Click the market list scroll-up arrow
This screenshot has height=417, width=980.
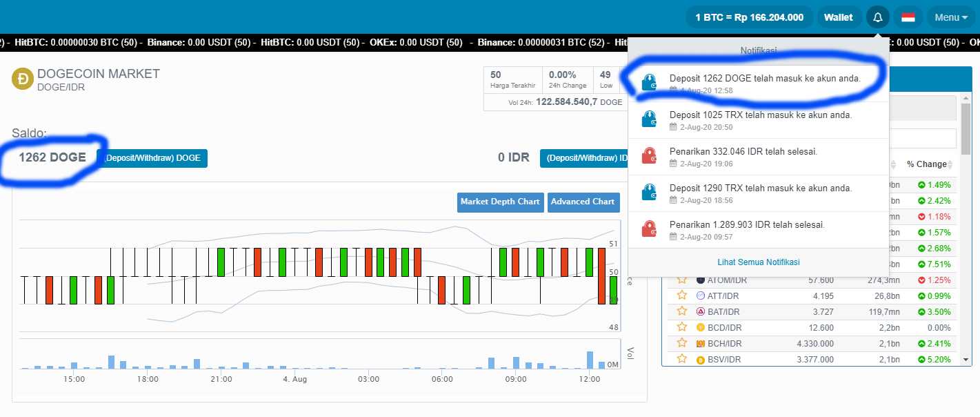(x=966, y=98)
